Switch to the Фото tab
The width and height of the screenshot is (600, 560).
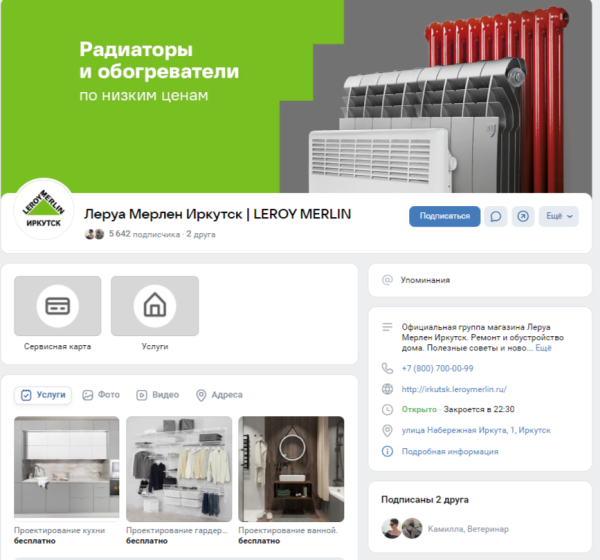pyautogui.click(x=101, y=395)
